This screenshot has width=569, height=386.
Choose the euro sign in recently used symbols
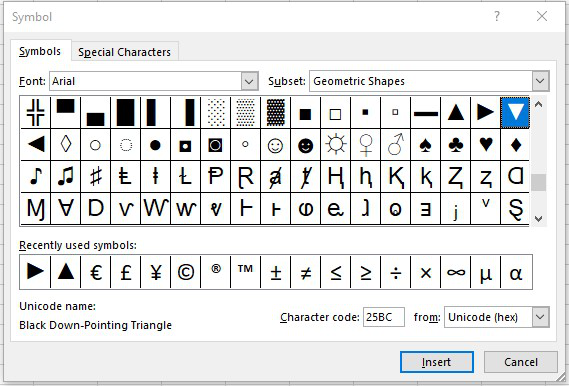(x=96, y=272)
